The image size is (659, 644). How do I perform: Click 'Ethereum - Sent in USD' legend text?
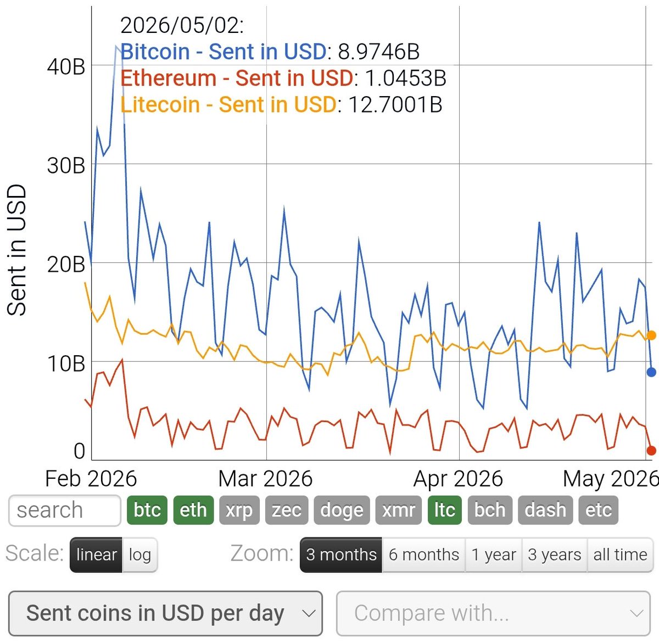point(237,78)
